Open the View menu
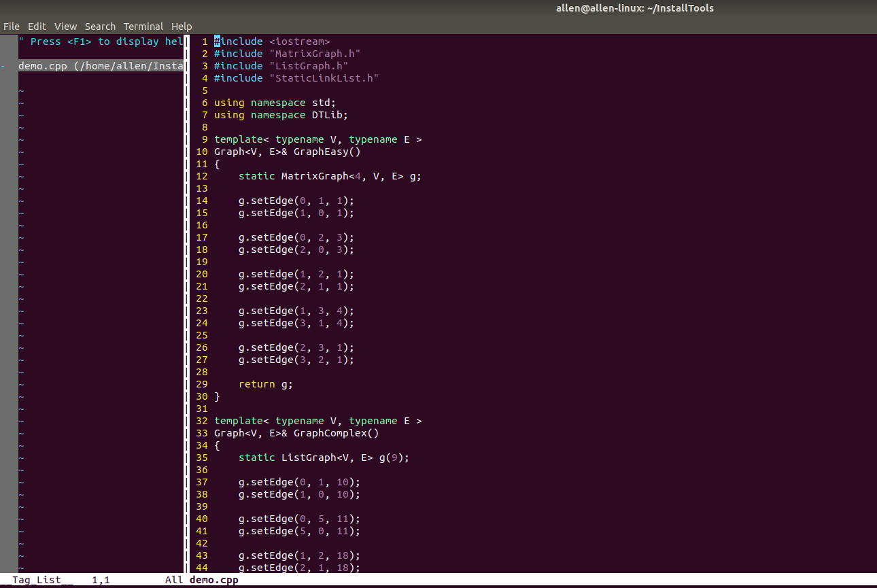 [66, 27]
